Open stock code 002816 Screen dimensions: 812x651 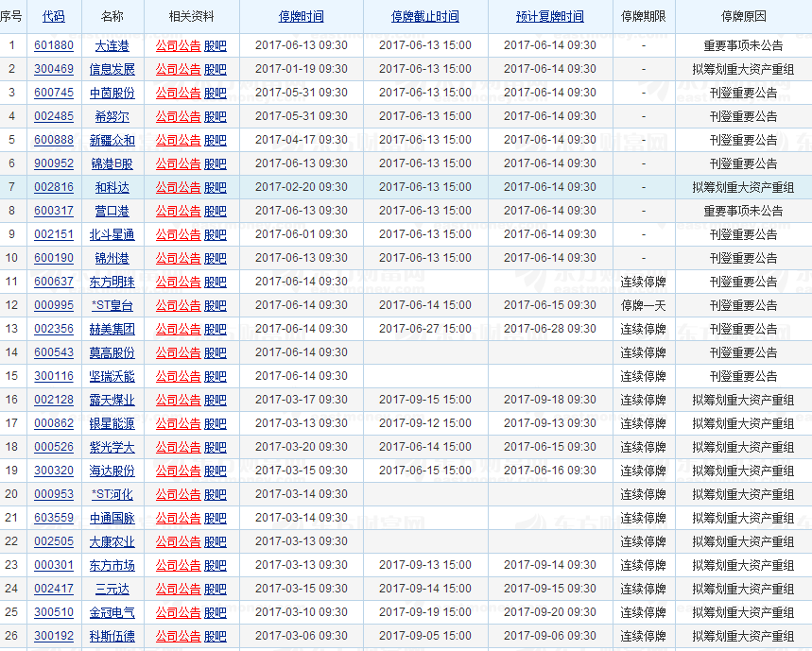click(54, 187)
